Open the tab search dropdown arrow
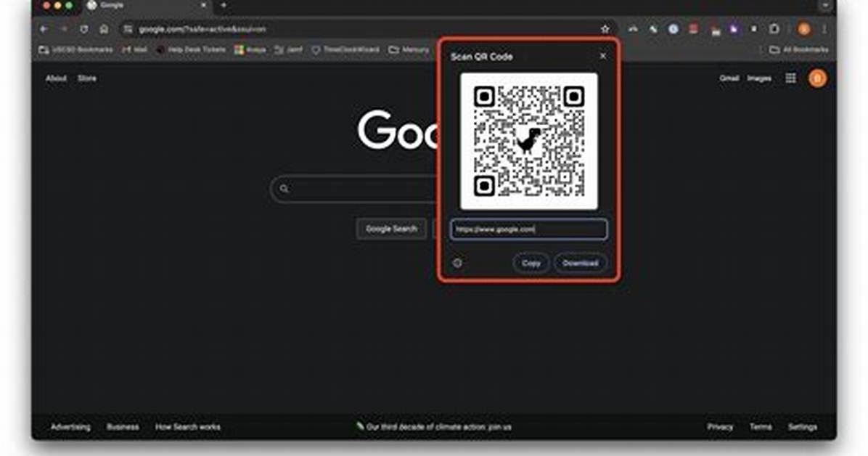 (x=825, y=5)
